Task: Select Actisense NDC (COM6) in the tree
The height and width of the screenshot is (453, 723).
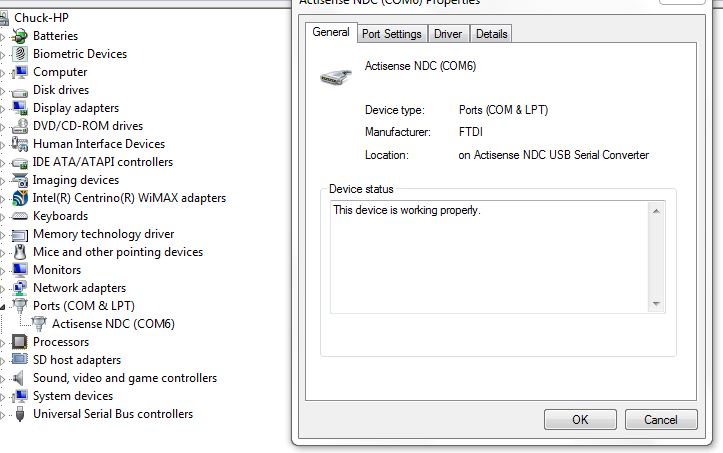Action: click(x=113, y=324)
